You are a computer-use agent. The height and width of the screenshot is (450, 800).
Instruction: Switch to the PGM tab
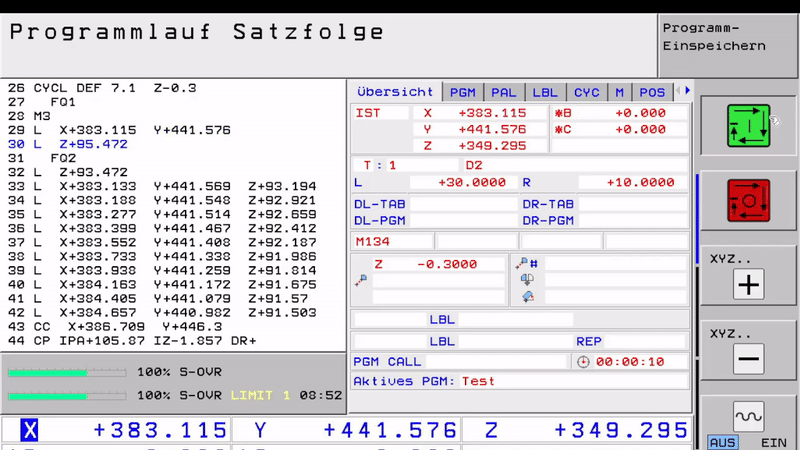(462, 92)
